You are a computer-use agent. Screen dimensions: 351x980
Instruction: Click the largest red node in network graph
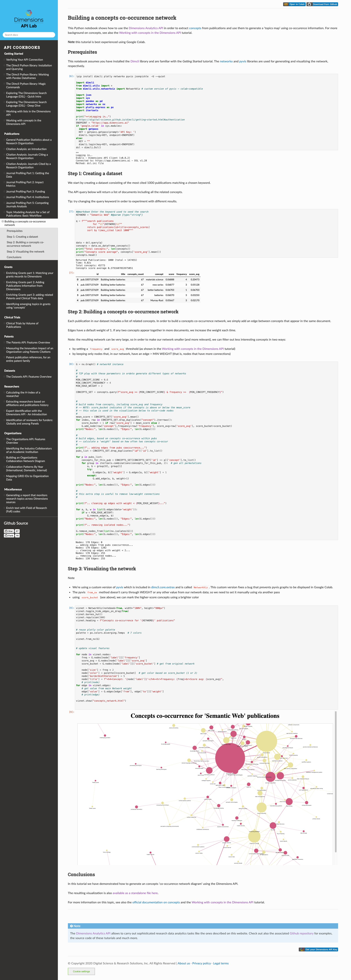(x=230, y=758)
